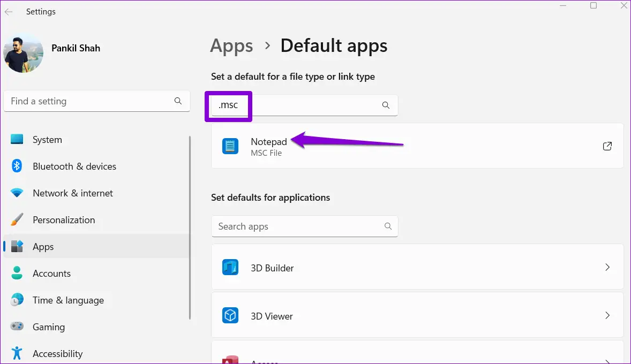Image resolution: width=631 pixels, height=364 pixels.
Task: Click the Search apps input box
Action: click(297, 226)
